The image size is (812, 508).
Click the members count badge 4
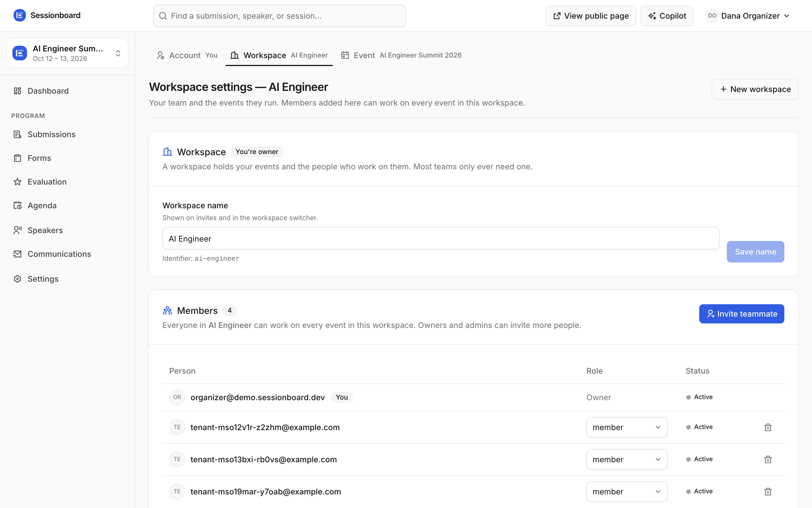[x=230, y=310]
